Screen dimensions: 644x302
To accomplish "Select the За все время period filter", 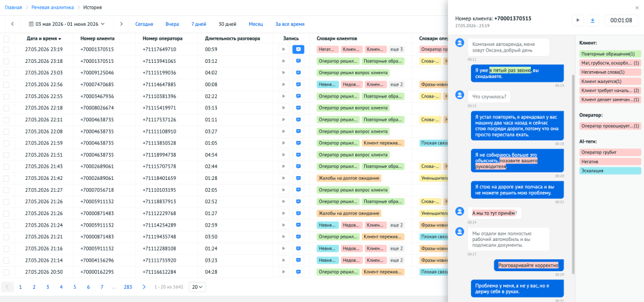I will pyautogui.click(x=290, y=25).
